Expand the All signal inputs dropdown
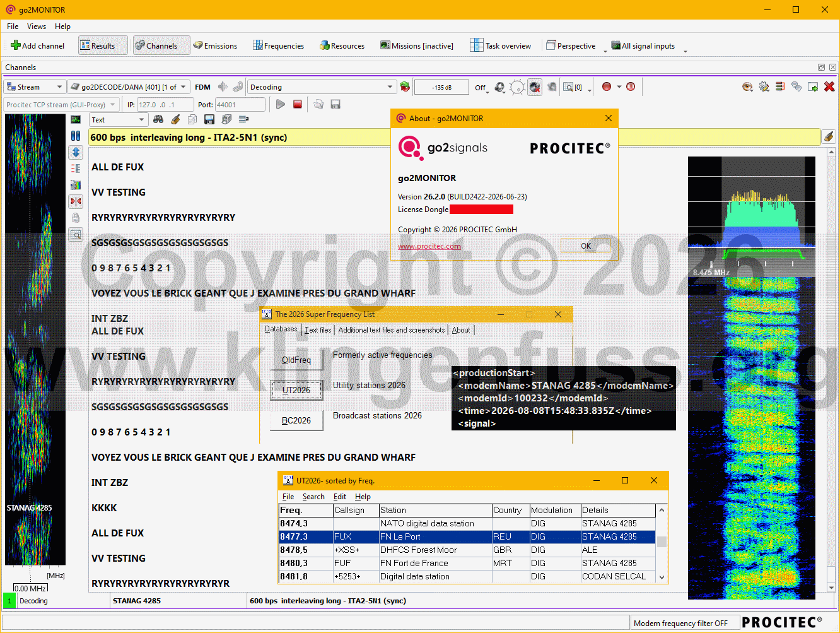The image size is (840, 633). (x=649, y=45)
